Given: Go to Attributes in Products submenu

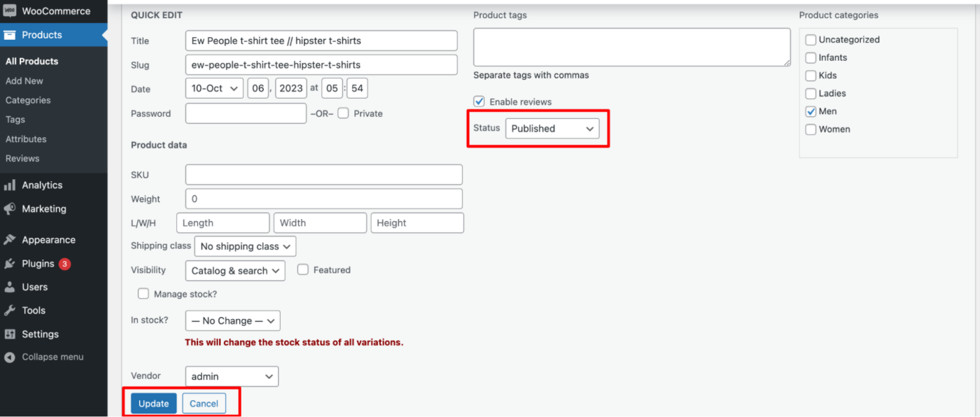Looking at the screenshot, I should 26,139.
